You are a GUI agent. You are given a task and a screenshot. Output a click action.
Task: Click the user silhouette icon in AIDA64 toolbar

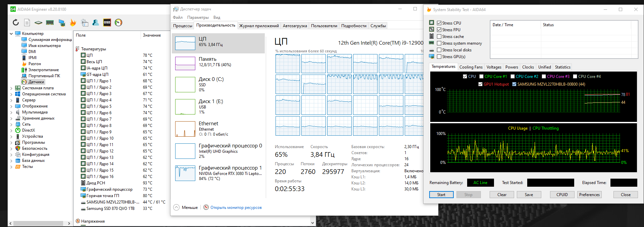tap(96, 22)
